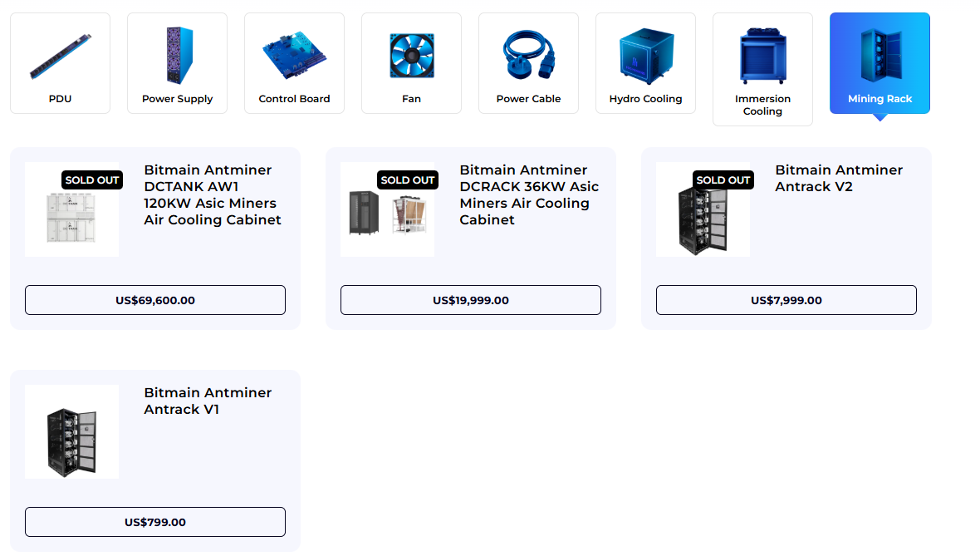The height and width of the screenshot is (556, 980).
Task: Click SOLD OUT badge on DCRACK 36KW
Action: click(x=408, y=180)
